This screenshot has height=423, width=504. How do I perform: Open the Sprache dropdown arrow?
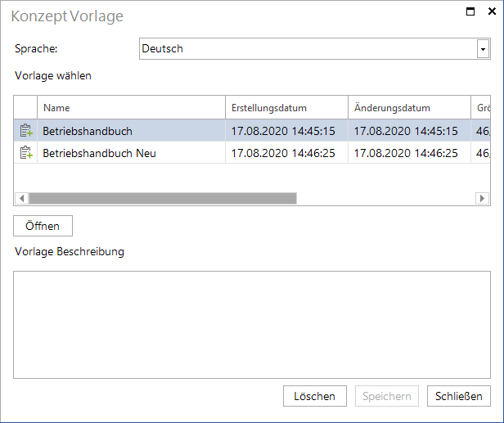(483, 49)
